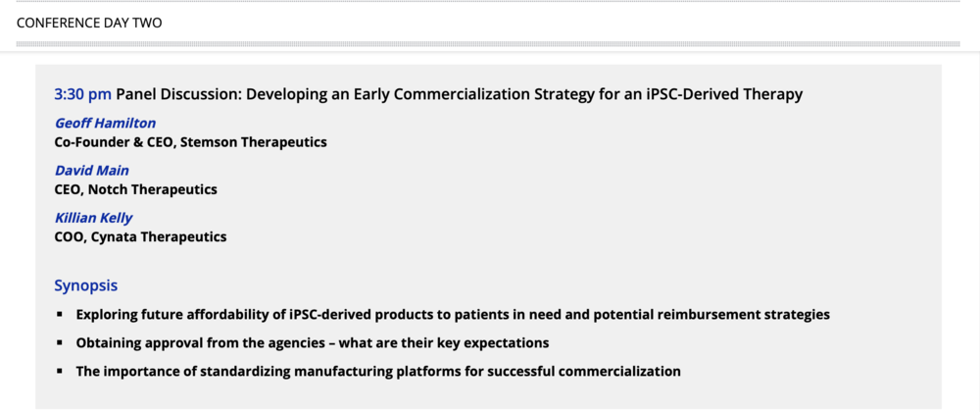Click the Synopsis heading
Screen dimensions: 980x412
(86, 285)
